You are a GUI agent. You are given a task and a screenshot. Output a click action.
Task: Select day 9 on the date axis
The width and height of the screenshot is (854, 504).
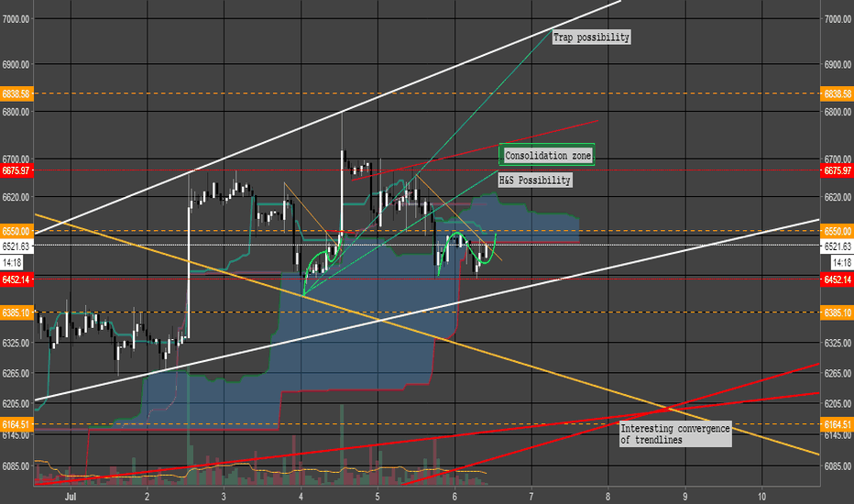point(685,497)
